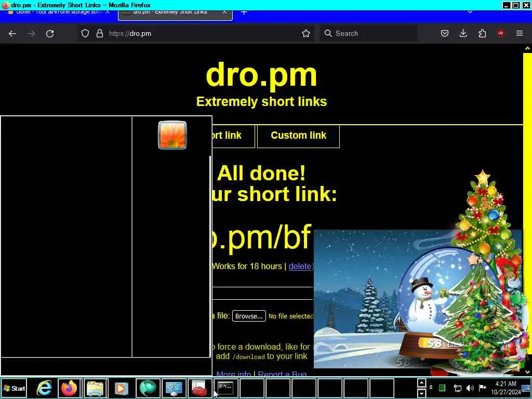
Task: Open the Control Panel taskbar icon
Action: (x=174, y=388)
